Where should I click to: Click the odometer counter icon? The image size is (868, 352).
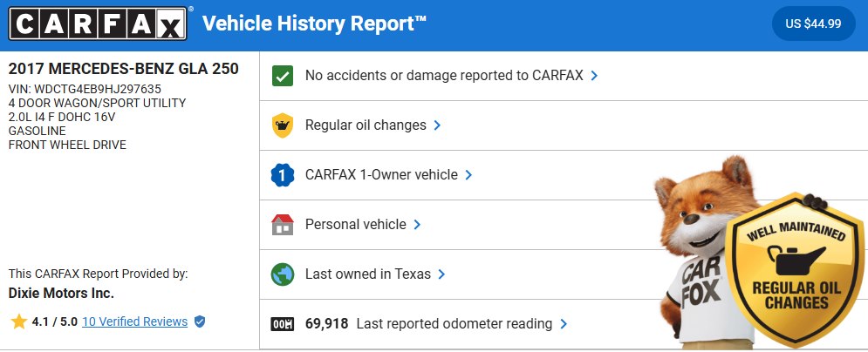click(283, 324)
